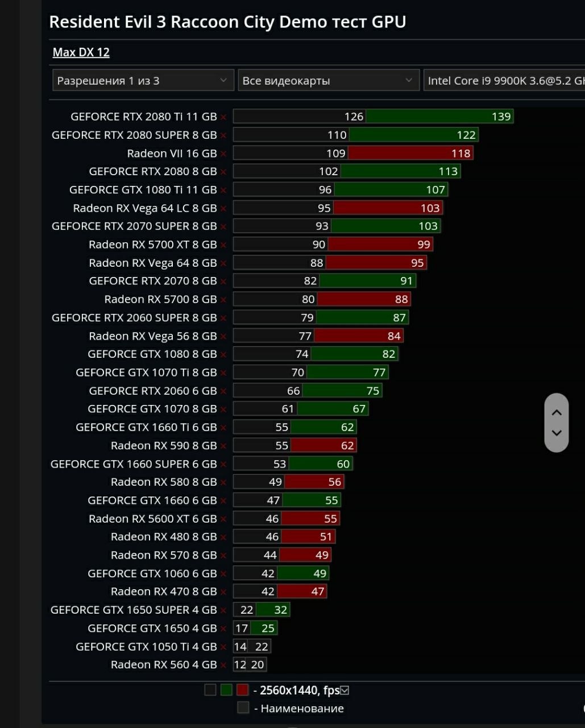Remove GEFORCE RTX 2080 8 GB x icon

tap(223, 172)
